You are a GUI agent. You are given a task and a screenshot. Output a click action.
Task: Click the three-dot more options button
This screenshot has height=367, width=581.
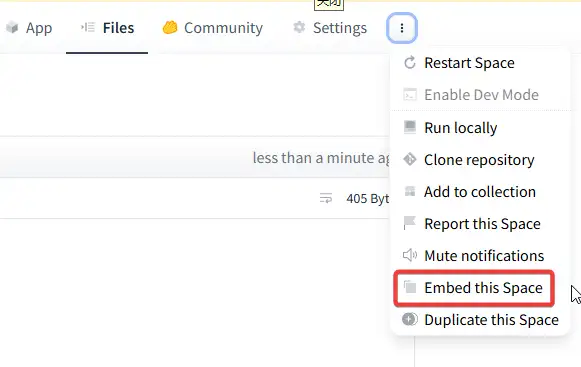point(402,28)
